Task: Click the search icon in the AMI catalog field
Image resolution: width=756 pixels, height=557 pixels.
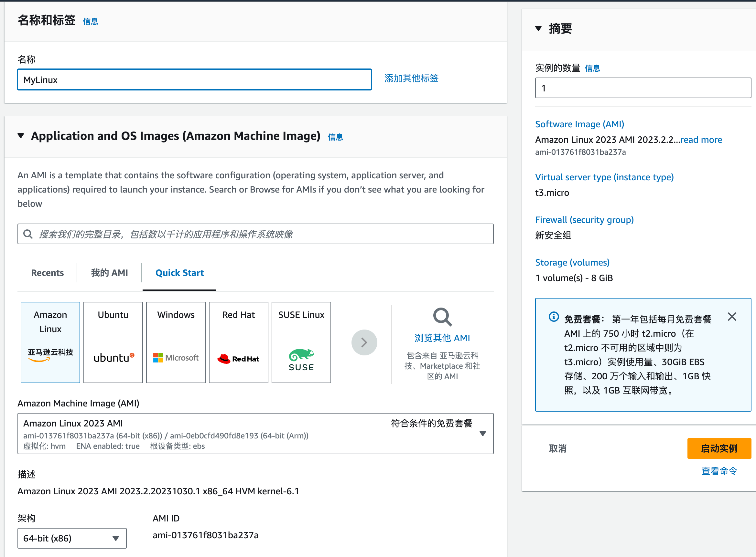Action: click(x=28, y=234)
